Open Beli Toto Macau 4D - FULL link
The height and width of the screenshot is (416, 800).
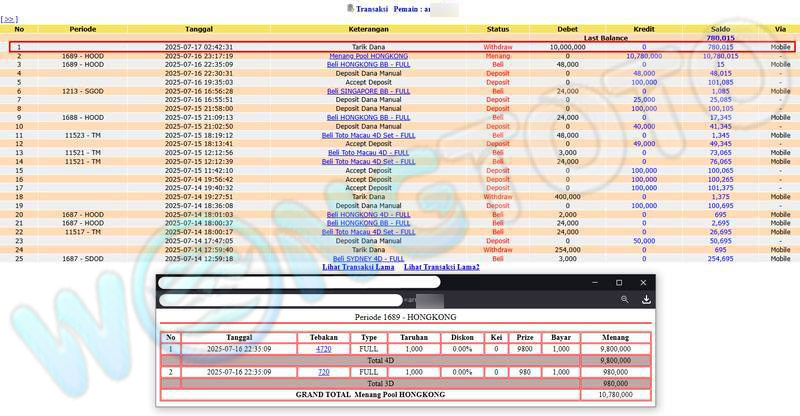pyautogui.click(x=369, y=152)
